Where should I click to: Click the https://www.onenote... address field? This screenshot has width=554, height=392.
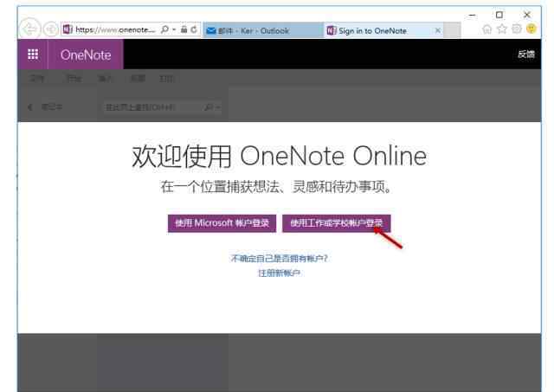point(115,30)
